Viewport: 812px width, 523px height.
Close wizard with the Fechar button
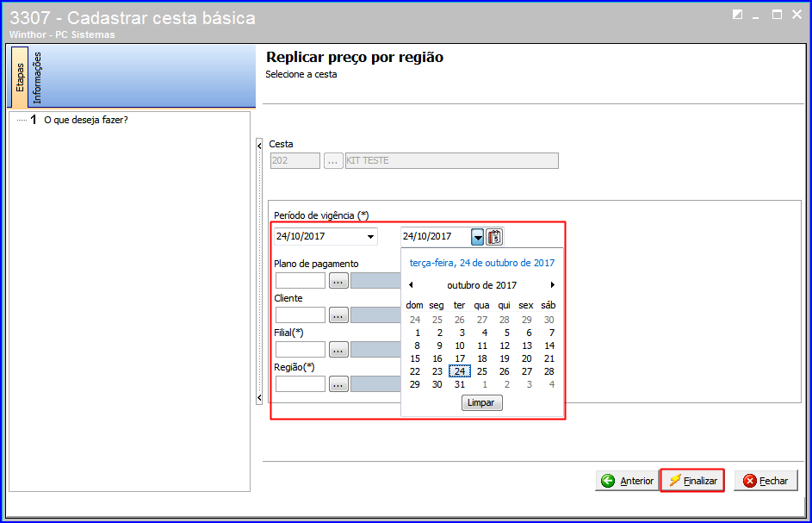[x=766, y=481]
